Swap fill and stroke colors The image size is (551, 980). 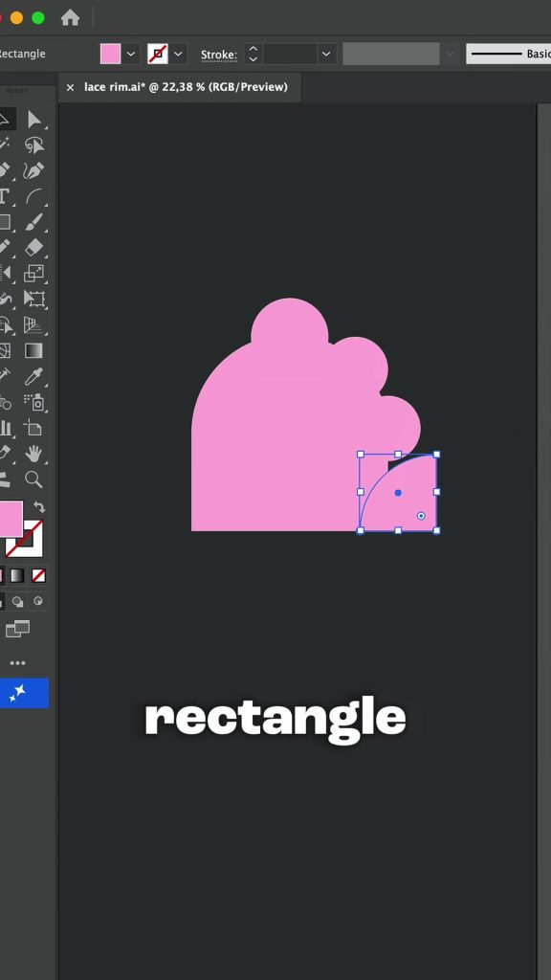(x=38, y=507)
